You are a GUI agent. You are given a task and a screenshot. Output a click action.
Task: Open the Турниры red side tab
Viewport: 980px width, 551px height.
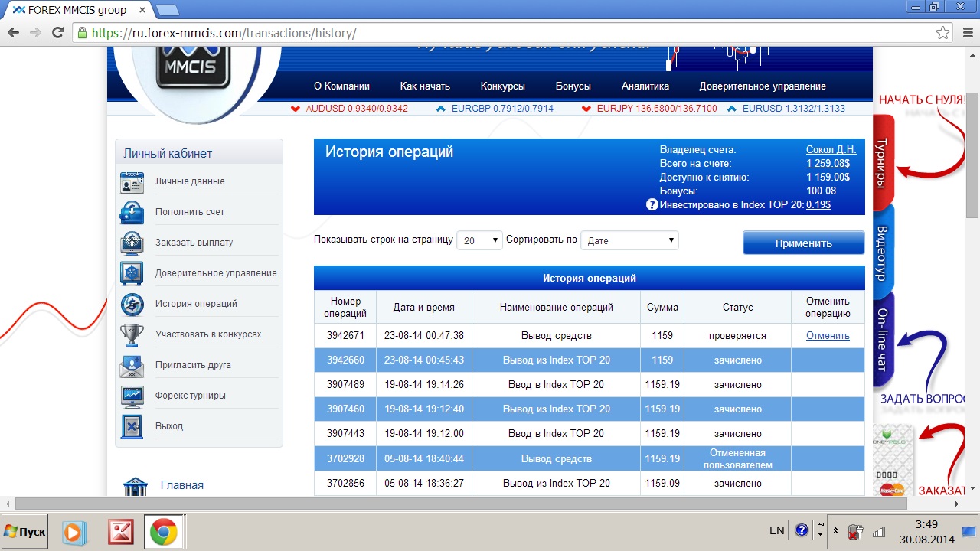click(x=883, y=162)
